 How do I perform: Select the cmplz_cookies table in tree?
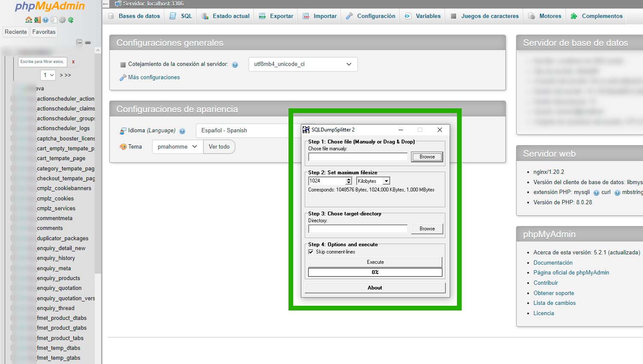click(x=55, y=199)
